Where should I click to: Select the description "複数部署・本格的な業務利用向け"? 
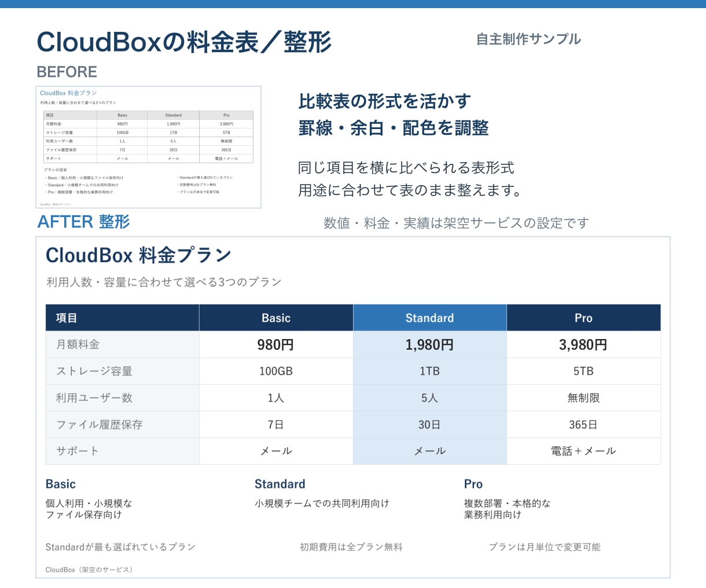508,509
